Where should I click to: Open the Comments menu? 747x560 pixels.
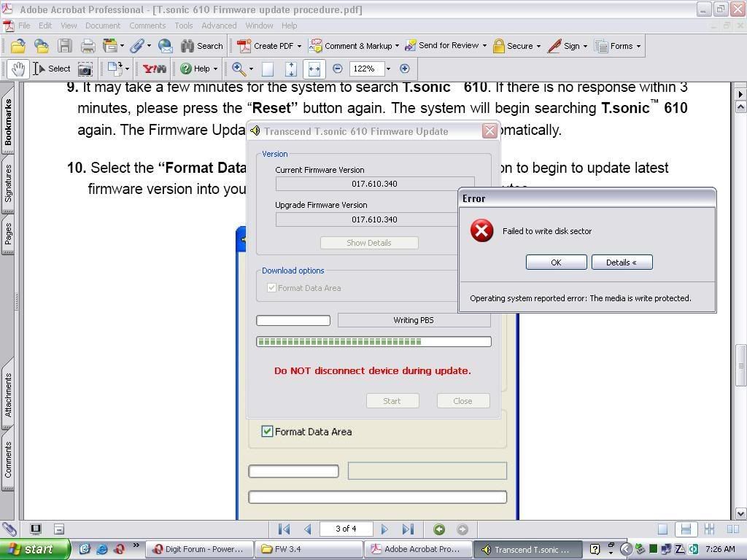pos(147,26)
